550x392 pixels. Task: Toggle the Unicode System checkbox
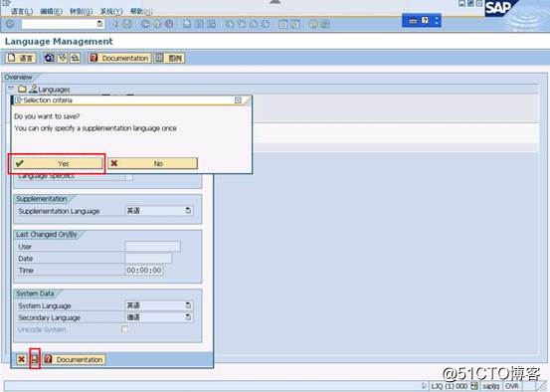124,329
